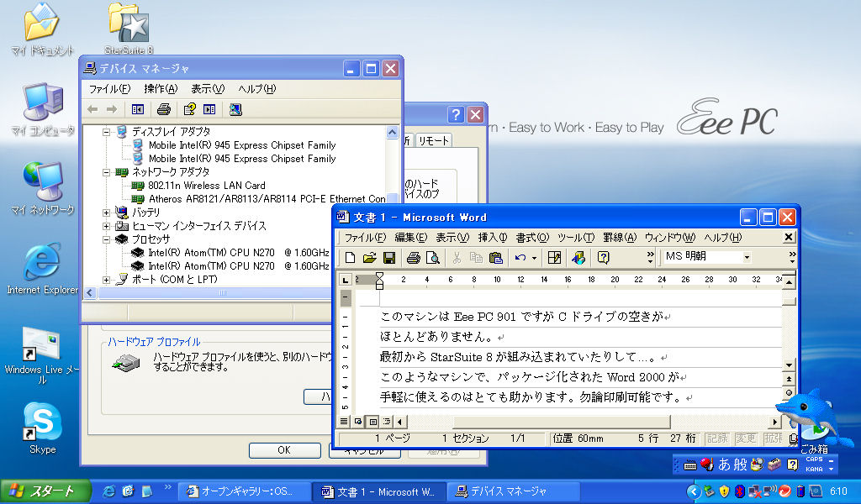Screen dimensions: 861x504
Task: Toggle the 般 conversion mode on the IME bar
Action: (x=741, y=465)
